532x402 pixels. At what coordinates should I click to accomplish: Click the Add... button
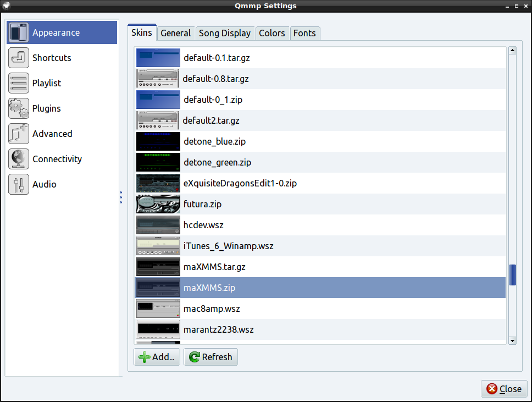tap(157, 357)
